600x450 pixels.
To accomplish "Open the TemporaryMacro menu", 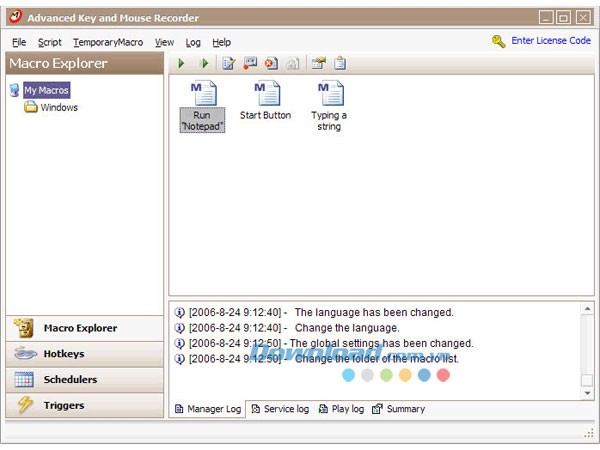I will pyautogui.click(x=108, y=42).
